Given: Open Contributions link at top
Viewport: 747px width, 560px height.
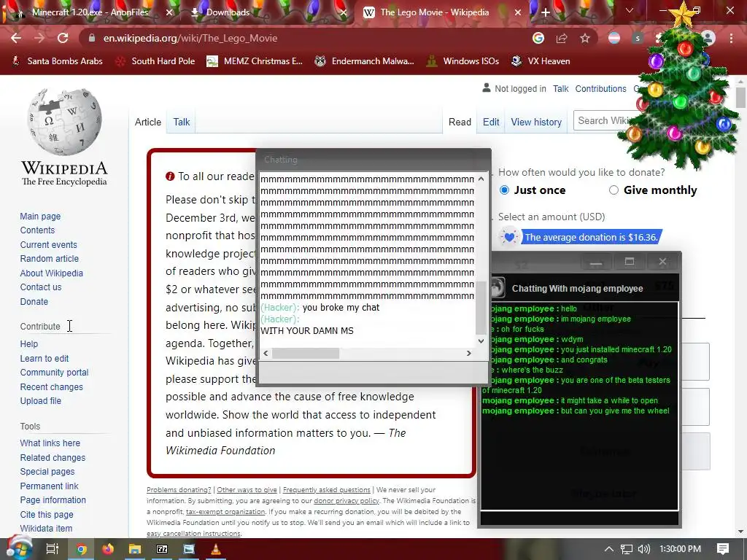Looking at the screenshot, I should pyautogui.click(x=600, y=88).
